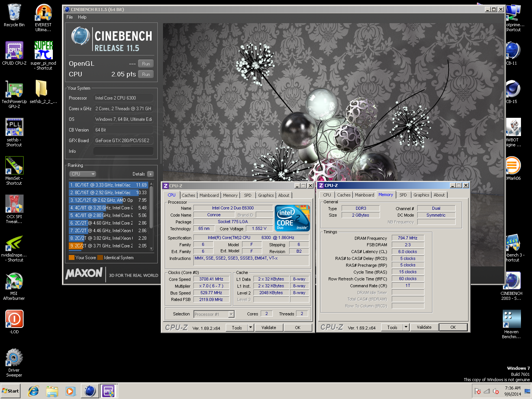Image resolution: width=532 pixels, height=399 pixels.
Task: Select ranking row 1 with score 11.69
Action: [x=108, y=185]
